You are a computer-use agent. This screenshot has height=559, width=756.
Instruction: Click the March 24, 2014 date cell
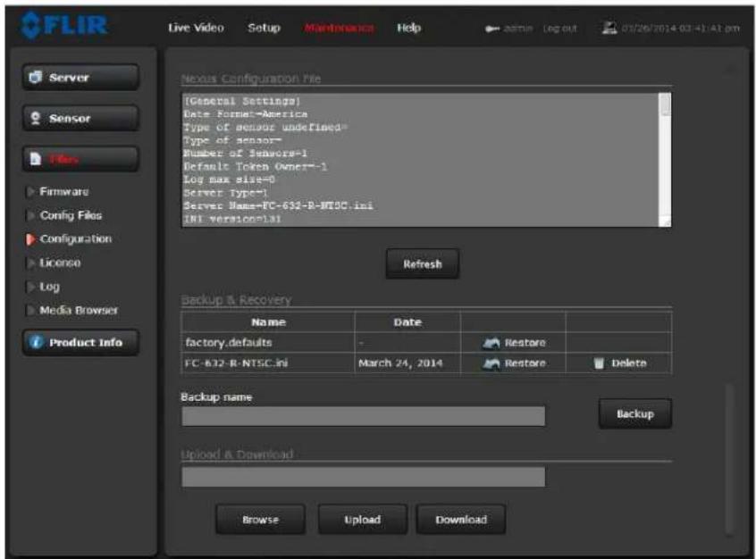point(400,363)
